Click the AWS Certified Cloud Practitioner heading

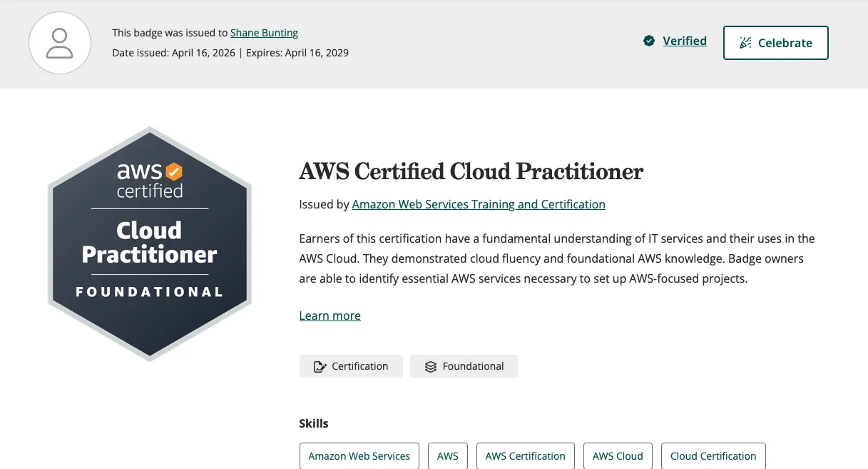(471, 171)
